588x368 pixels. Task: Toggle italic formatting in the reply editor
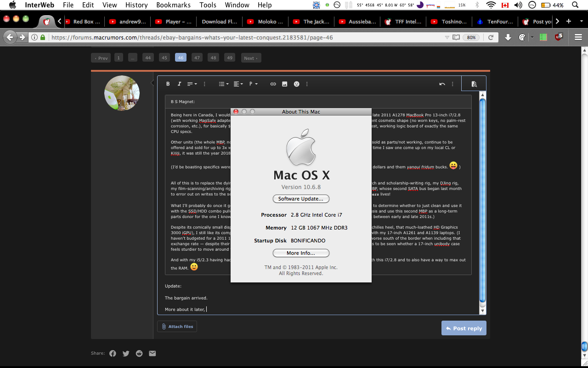coord(179,84)
